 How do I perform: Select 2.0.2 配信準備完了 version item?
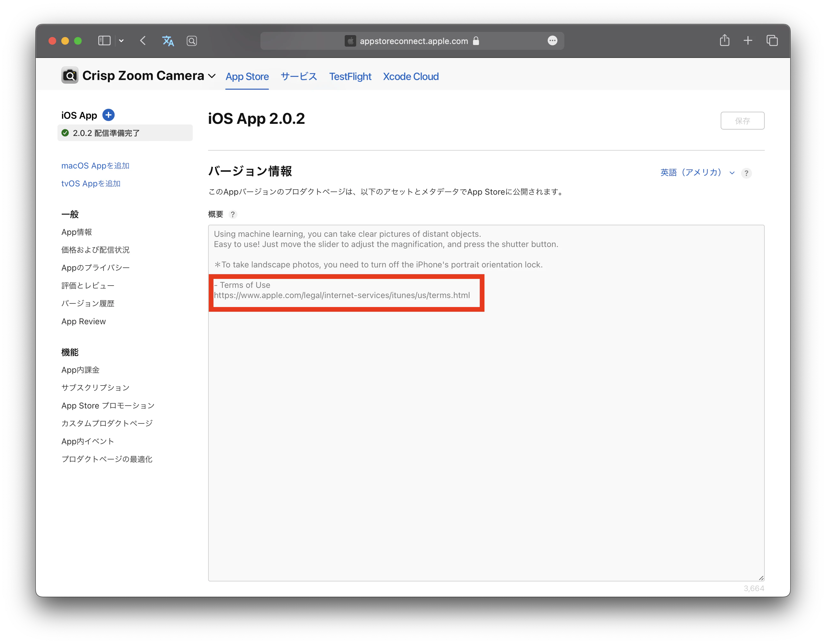point(125,133)
